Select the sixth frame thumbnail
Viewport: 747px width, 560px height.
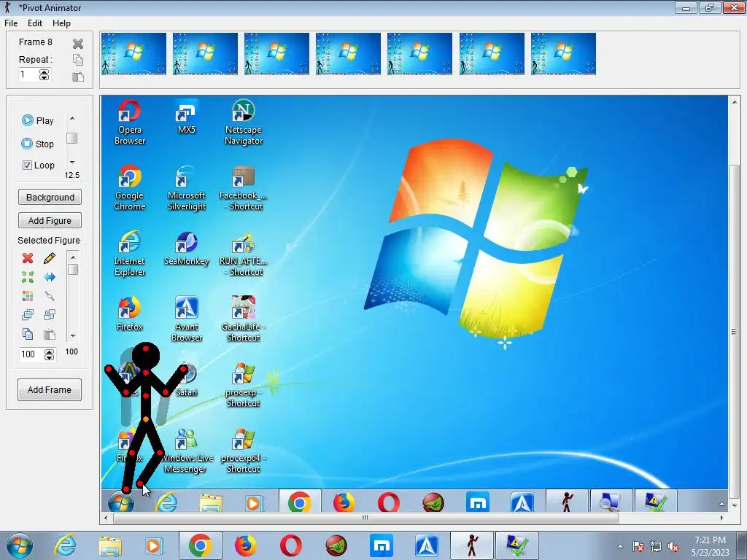(492, 54)
